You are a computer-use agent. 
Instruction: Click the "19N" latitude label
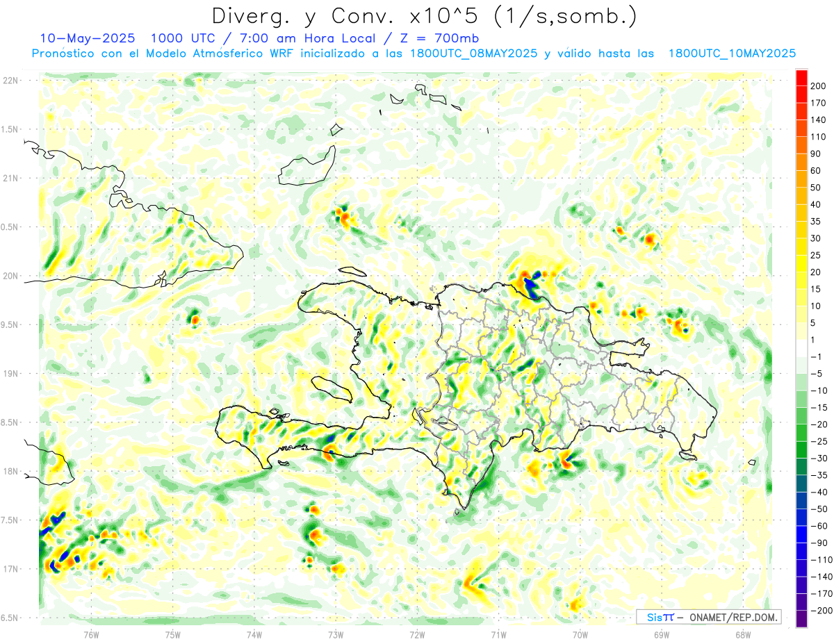[10, 374]
